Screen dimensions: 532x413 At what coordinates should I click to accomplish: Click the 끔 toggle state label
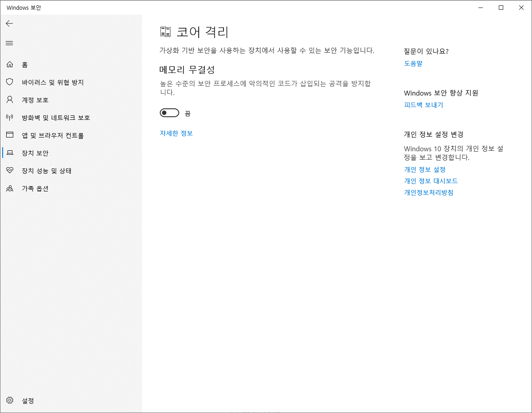pyautogui.click(x=188, y=114)
